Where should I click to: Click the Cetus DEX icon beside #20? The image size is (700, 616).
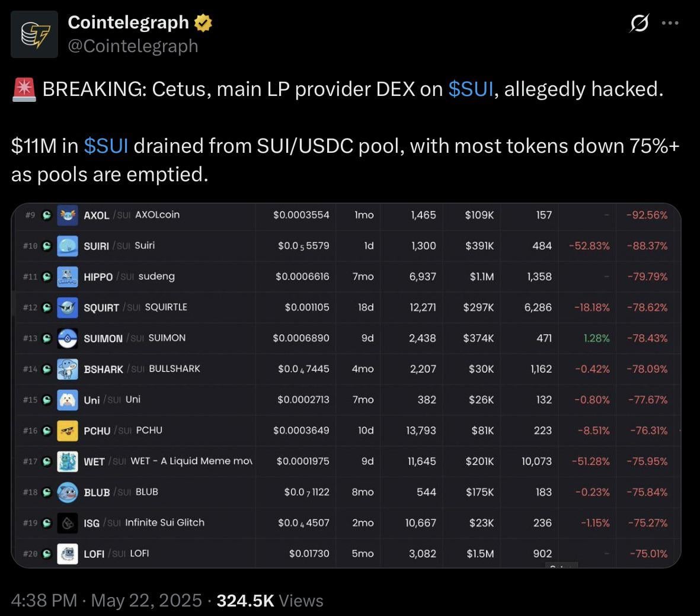point(46,554)
